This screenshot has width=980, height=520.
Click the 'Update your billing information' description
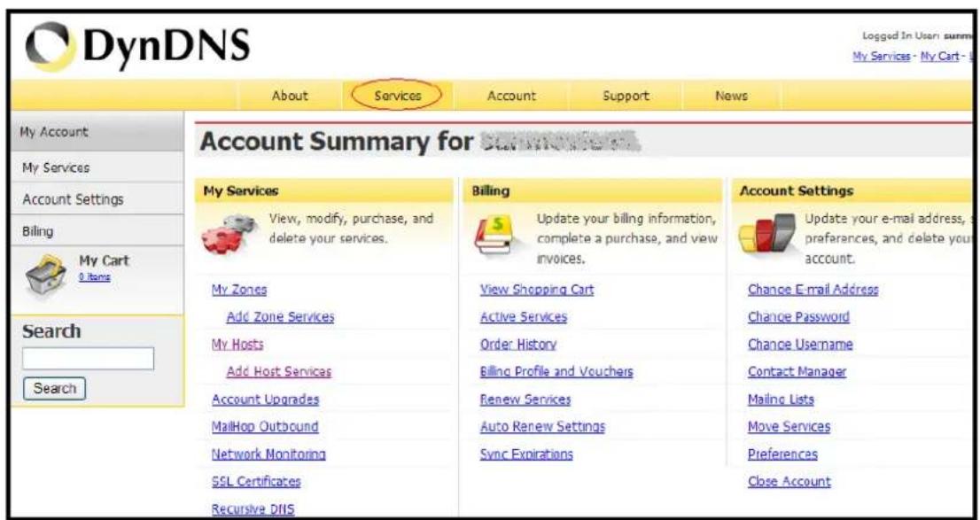(x=626, y=239)
